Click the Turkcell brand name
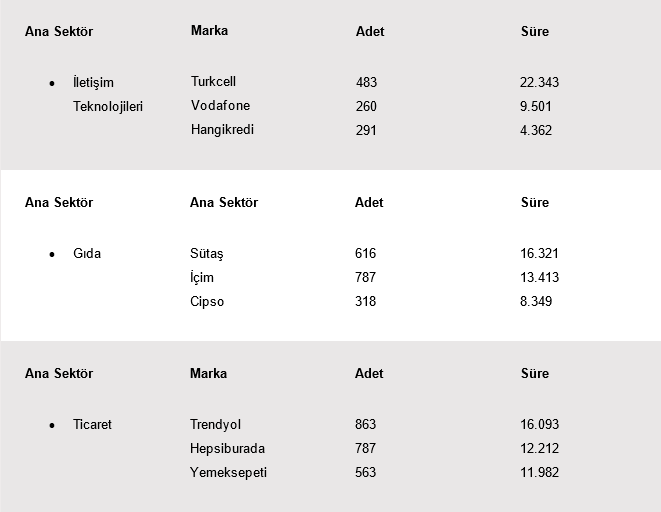Screen dimensions: 661x512 coord(213,82)
